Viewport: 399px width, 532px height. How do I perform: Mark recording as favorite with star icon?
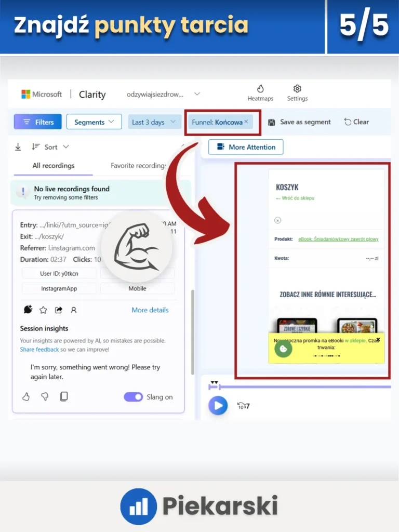click(x=43, y=310)
